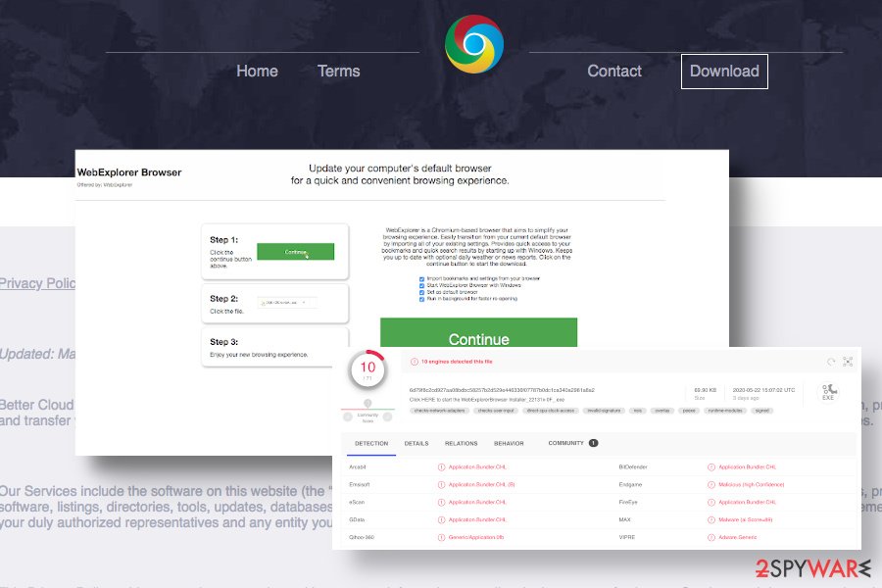Click the overlay tag

662,411
